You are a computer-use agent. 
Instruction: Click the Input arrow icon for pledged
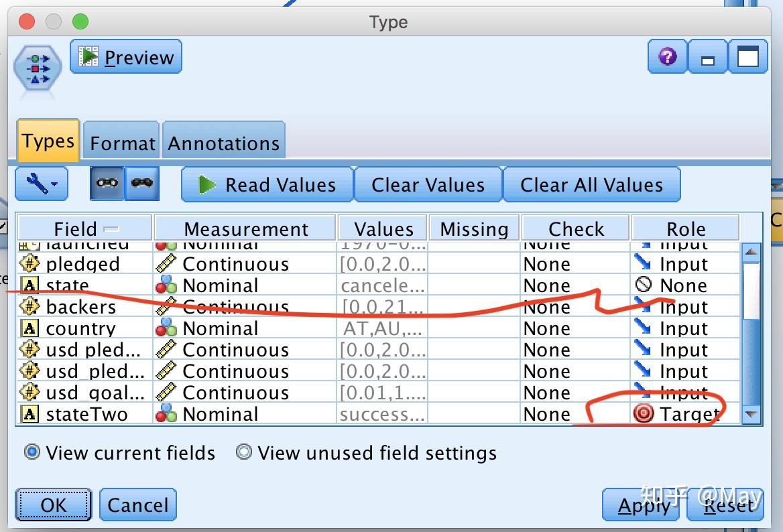point(643,262)
